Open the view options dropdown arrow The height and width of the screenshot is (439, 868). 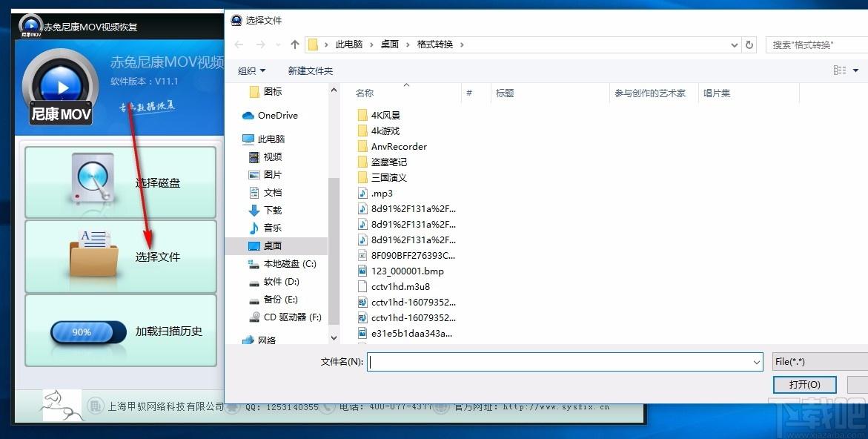point(856,70)
